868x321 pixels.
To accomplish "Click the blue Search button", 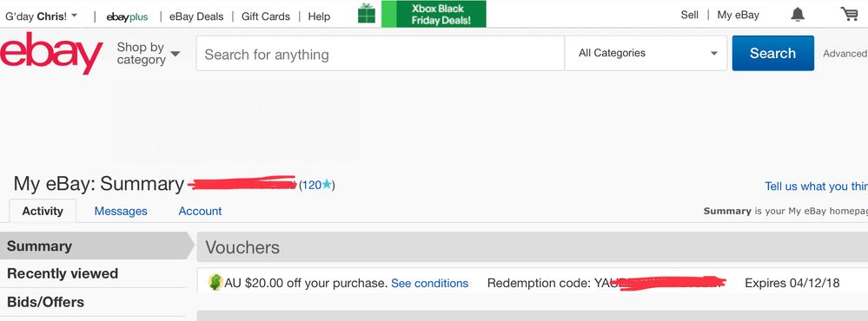I will point(772,53).
